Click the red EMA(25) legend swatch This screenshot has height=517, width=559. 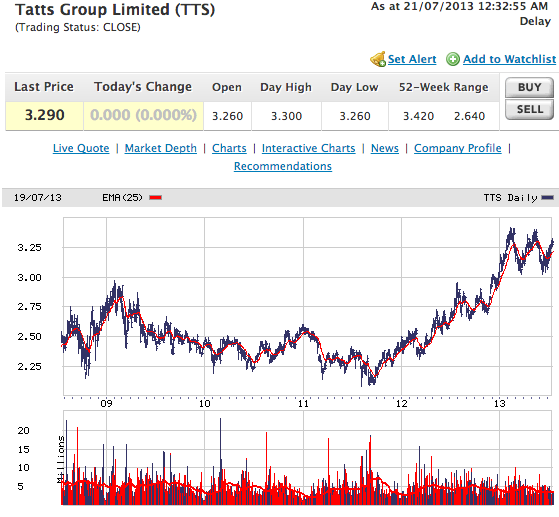[155, 198]
